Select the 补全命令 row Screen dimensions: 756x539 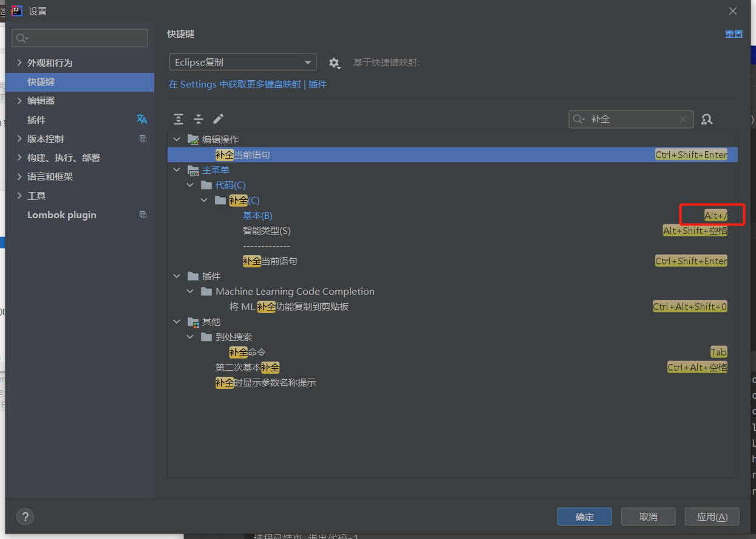[x=452, y=352]
